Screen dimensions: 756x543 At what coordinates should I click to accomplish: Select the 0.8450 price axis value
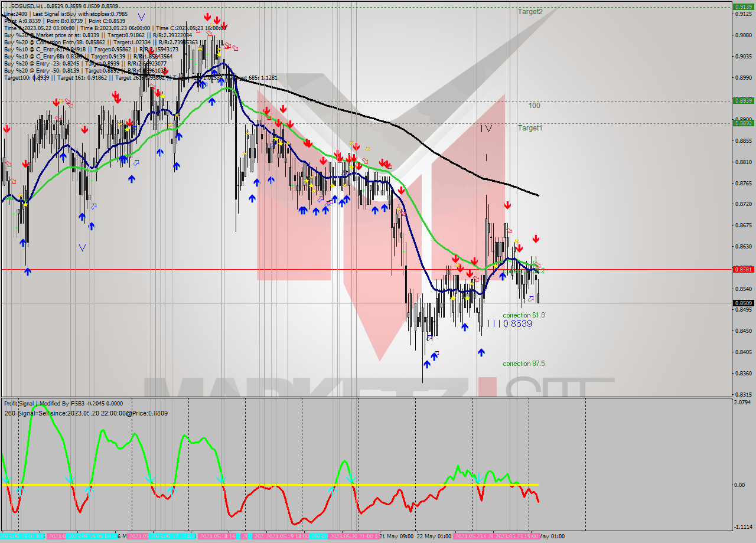743,331
